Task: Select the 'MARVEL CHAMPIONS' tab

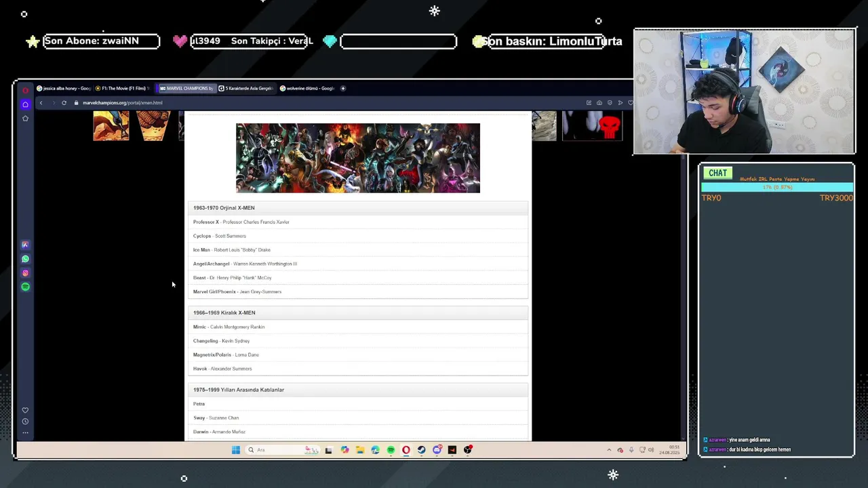Action: pos(186,88)
